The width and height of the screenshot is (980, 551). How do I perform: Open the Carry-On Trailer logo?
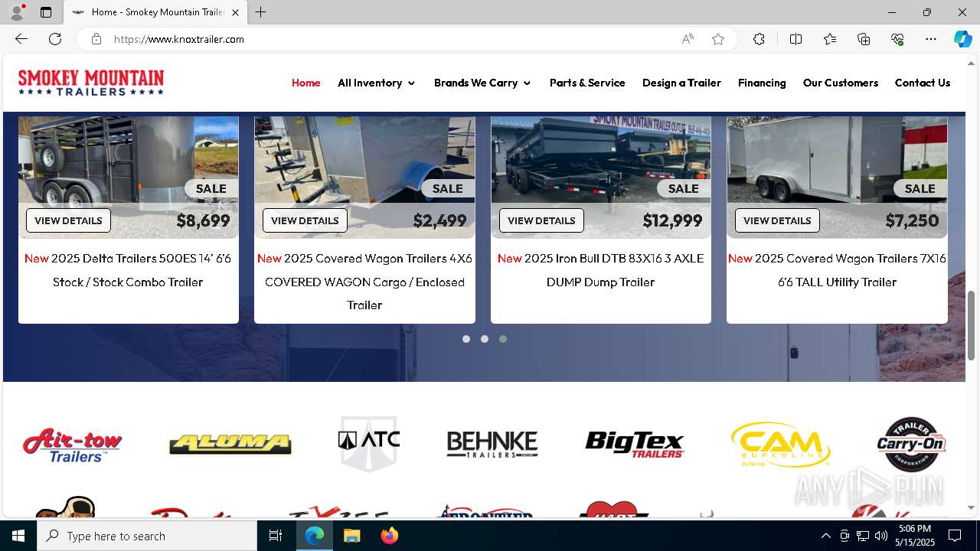[x=911, y=445]
